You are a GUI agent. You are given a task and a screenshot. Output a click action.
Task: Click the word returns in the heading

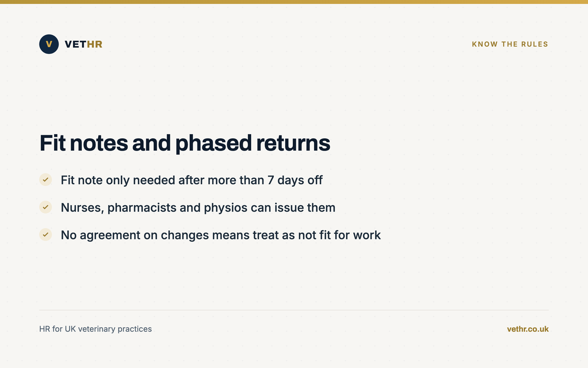(x=293, y=143)
